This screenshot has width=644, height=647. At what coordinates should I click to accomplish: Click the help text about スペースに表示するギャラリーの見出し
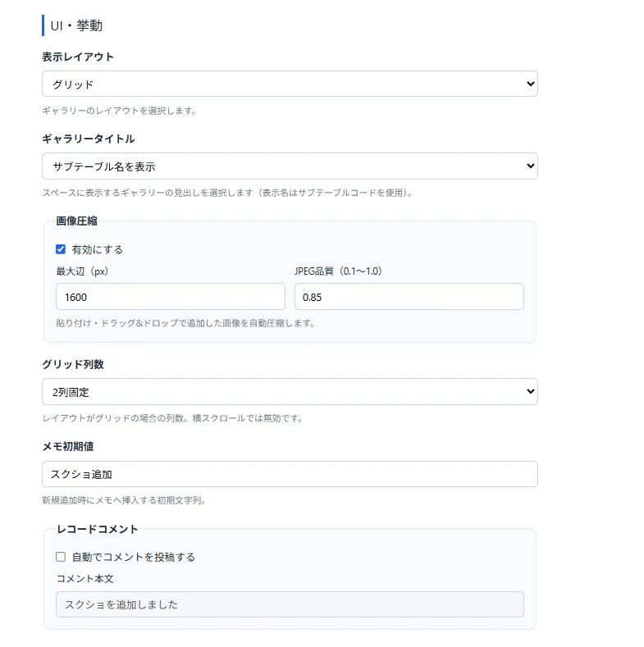227,193
